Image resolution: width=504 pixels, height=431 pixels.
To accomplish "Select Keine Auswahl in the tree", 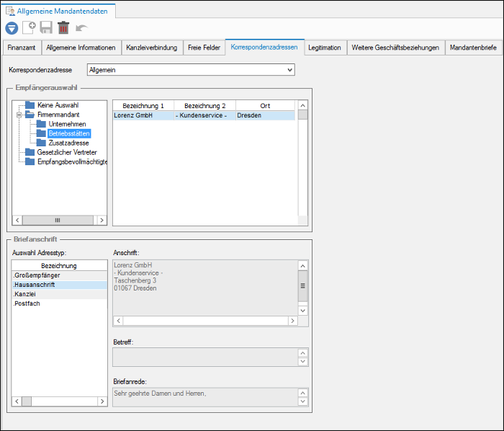I will click(58, 105).
